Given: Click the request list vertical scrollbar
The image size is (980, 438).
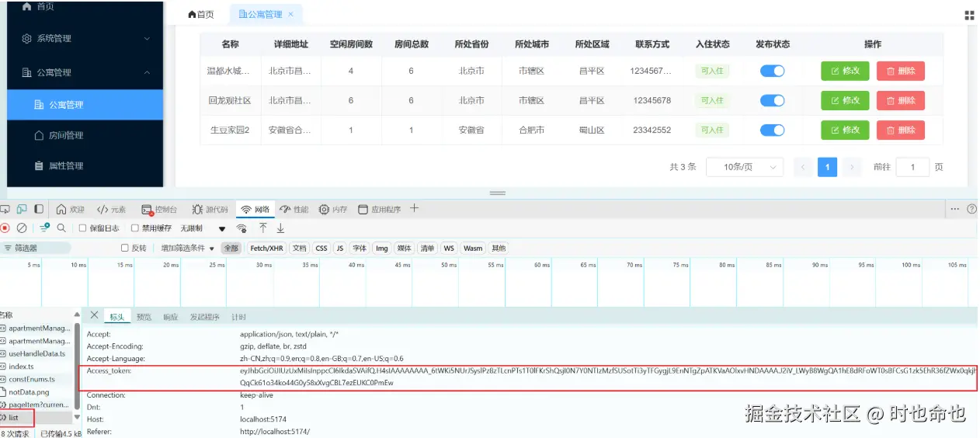Looking at the screenshot, I should [77, 365].
